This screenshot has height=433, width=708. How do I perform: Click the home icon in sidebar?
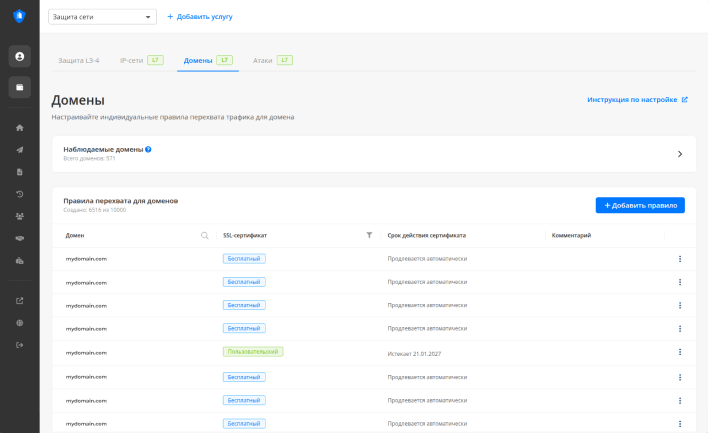(20, 128)
